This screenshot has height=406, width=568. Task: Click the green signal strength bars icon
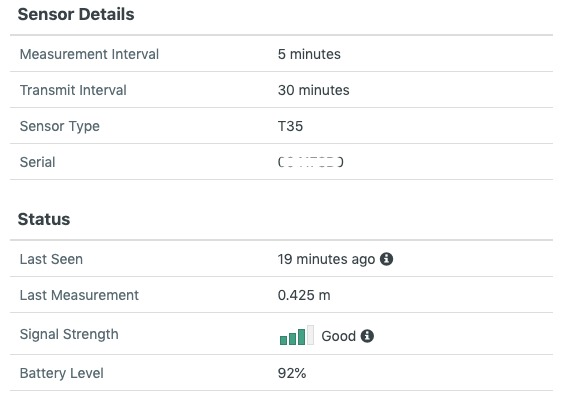click(297, 335)
